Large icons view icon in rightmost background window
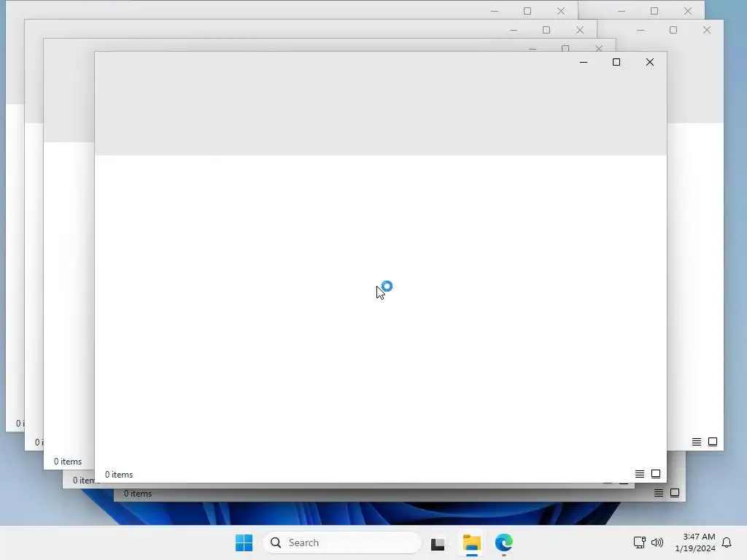The height and width of the screenshot is (560, 747). 713,442
